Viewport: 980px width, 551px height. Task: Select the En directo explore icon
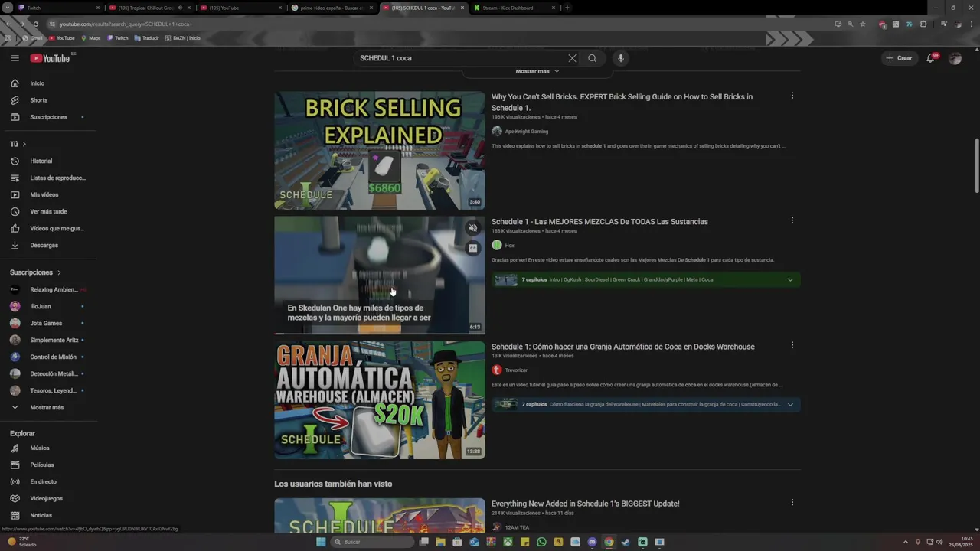[15, 482]
